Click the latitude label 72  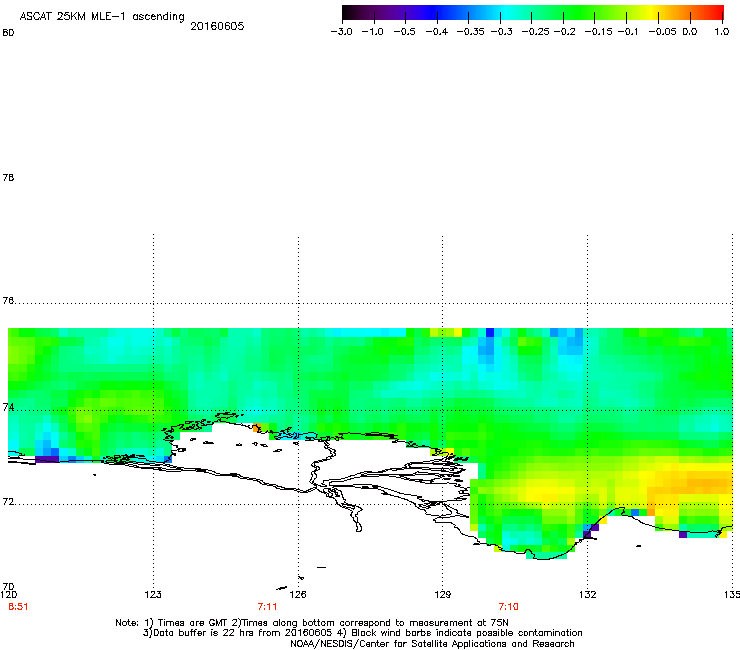click(8, 502)
